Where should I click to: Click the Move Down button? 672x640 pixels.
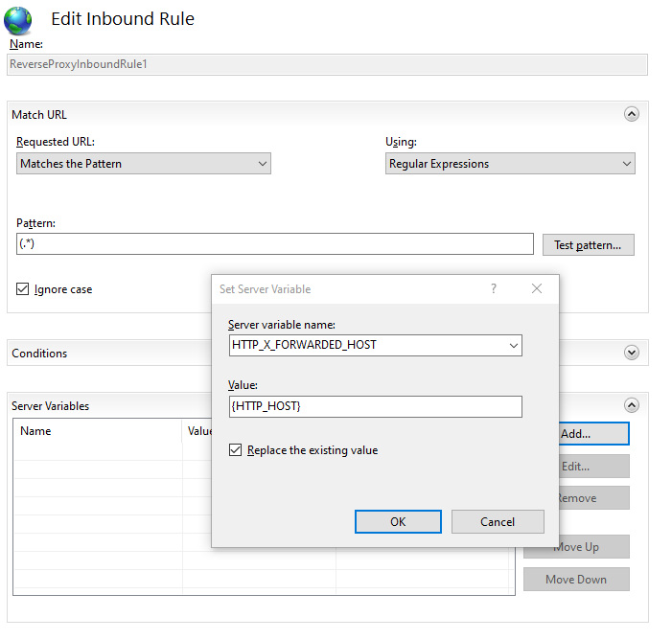tap(576, 580)
